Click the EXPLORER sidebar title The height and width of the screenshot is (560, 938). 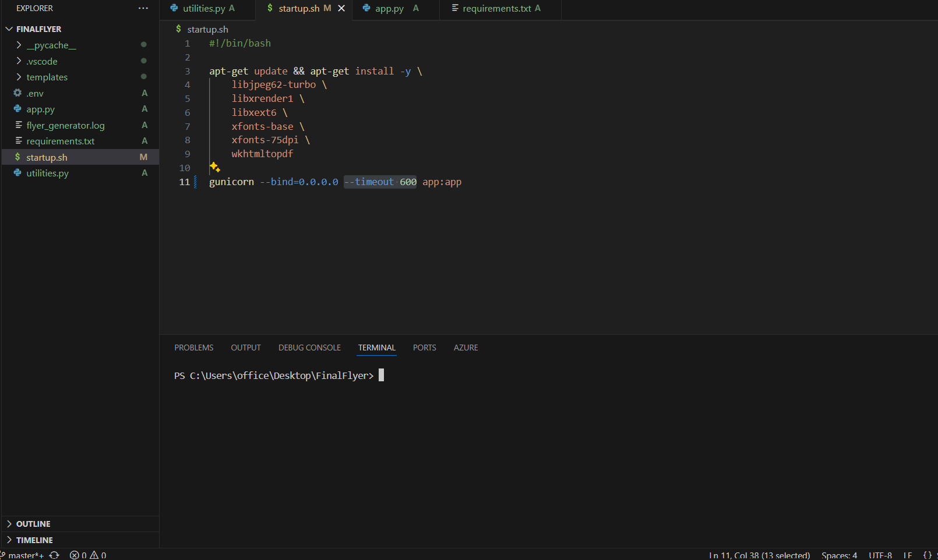(34, 8)
